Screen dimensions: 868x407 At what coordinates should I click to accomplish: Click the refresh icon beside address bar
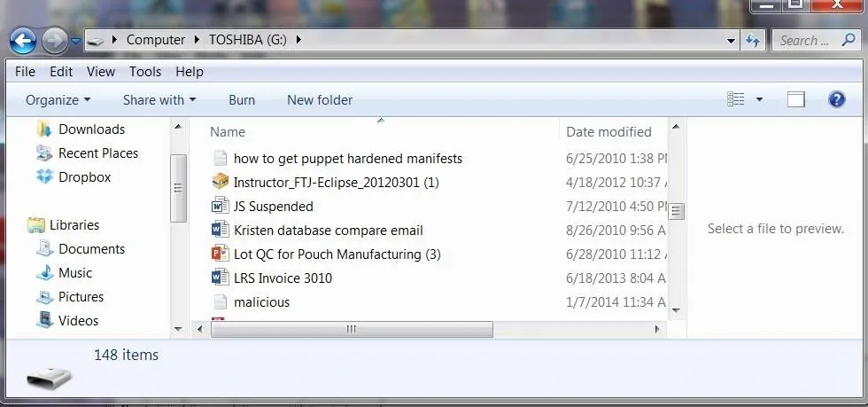click(752, 41)
